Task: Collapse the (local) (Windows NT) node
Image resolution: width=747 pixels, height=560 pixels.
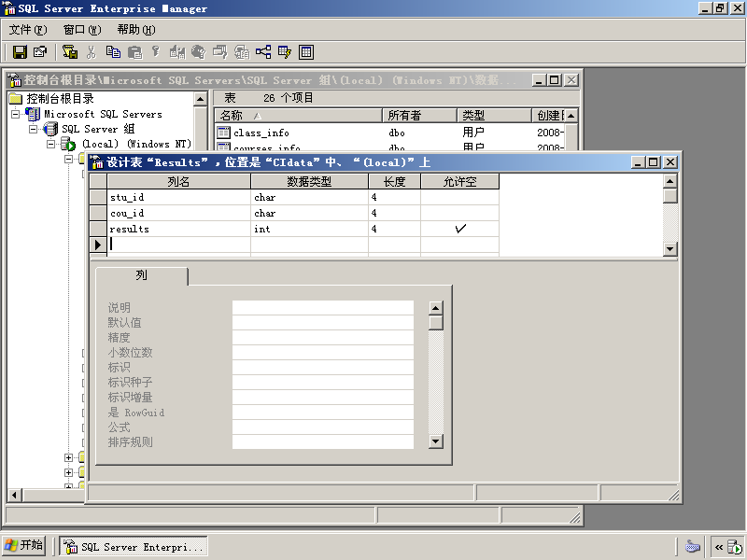Action: pyautogui.click(x=51, y=144)
